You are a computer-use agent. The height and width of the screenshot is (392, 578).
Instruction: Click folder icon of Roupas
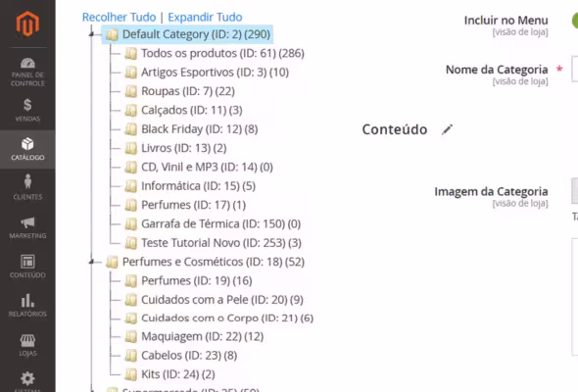(131, 91)
